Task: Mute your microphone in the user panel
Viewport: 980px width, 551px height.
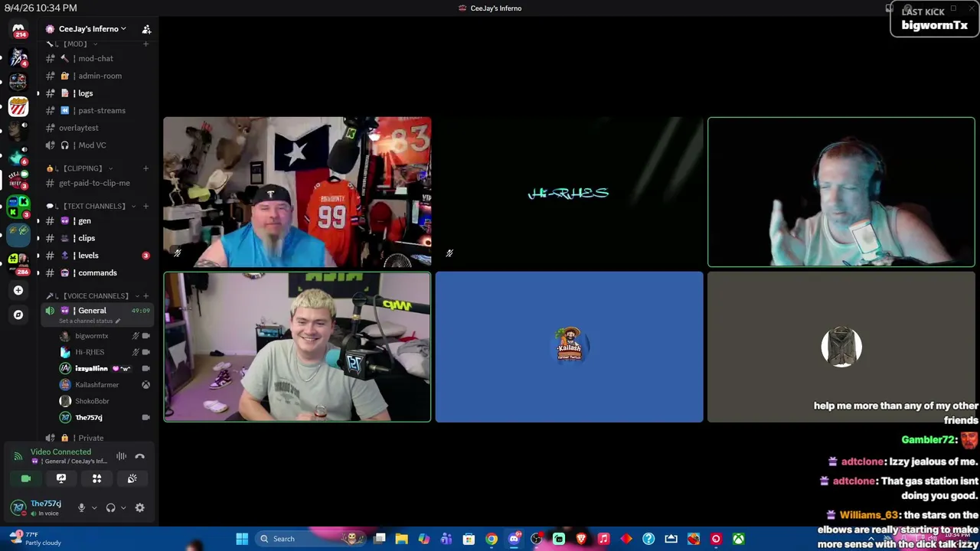Action: pos(81,507)
